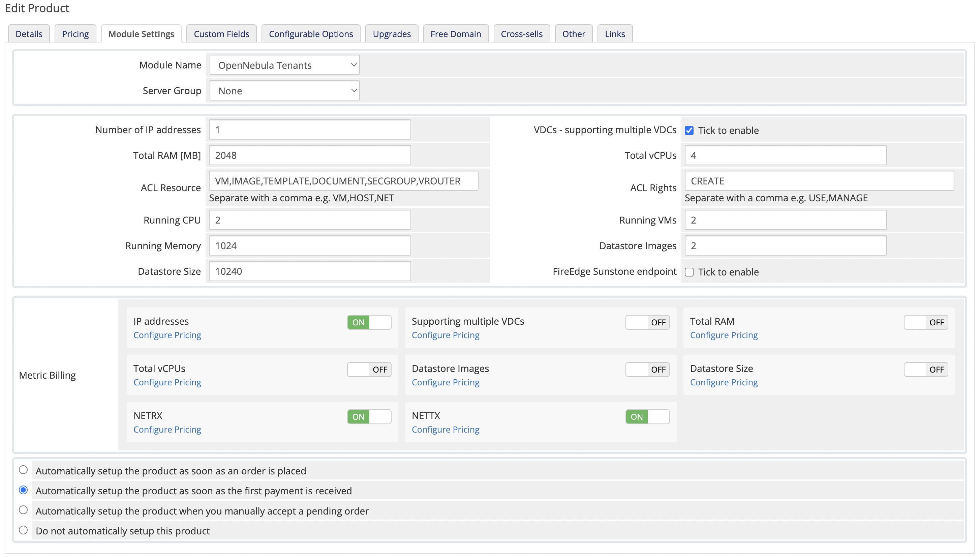980x557 pixels.
Task: Turn on Total vCPUs metric billing
Action: (369, 369)
